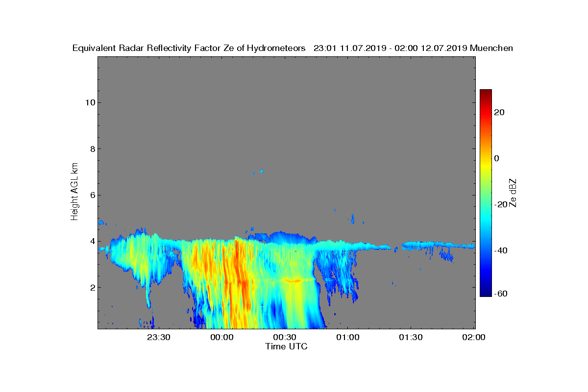The width and height of the screenshot is (588, 392).
Task: Select the 'Time UTC' axis label
Action: (x=287, y=346)
